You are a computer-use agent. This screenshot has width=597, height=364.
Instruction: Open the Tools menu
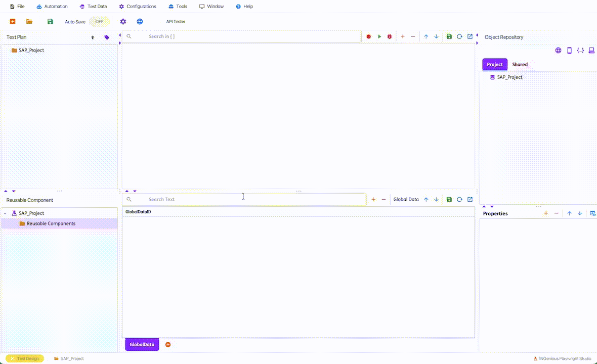(x=178, y=7)
